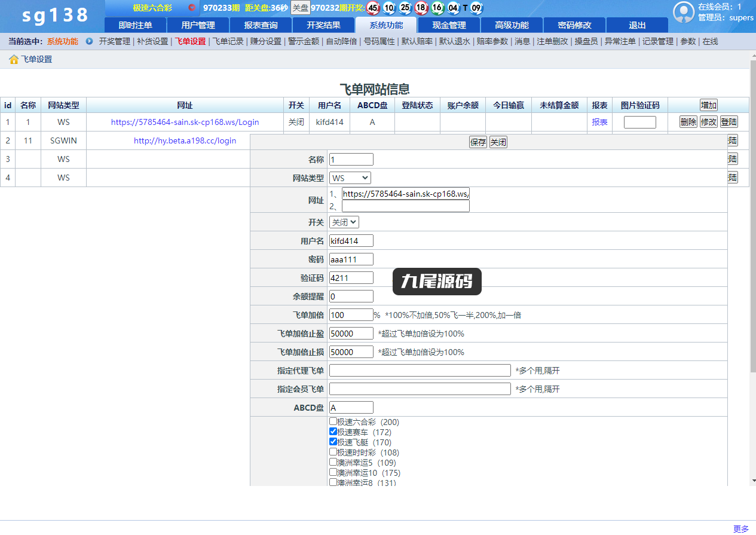
Task: Uncheck the 极速赛车 (172) checkbox
Action: [x=333, y=432]
